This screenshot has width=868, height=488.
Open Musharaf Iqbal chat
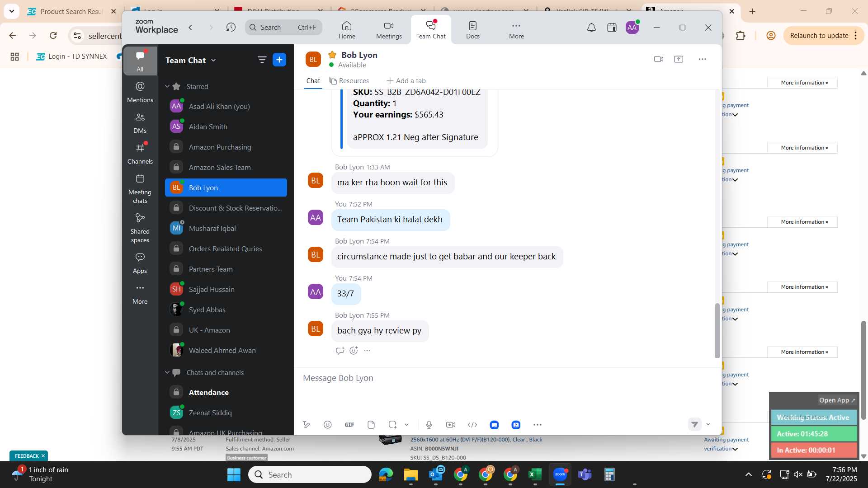(226, 228)
